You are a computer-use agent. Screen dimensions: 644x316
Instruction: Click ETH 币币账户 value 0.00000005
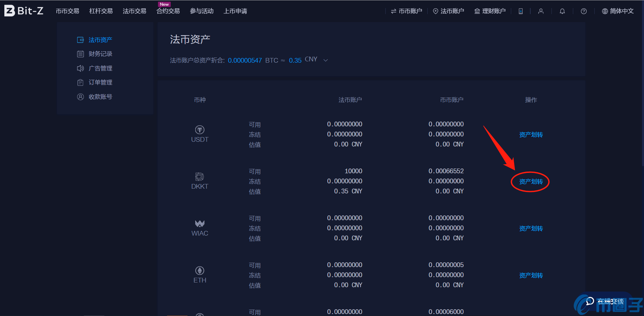[446, 265]
